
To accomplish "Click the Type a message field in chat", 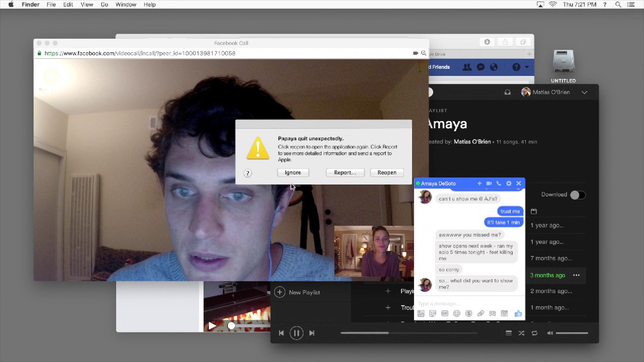I will click(x=469, y=304).
